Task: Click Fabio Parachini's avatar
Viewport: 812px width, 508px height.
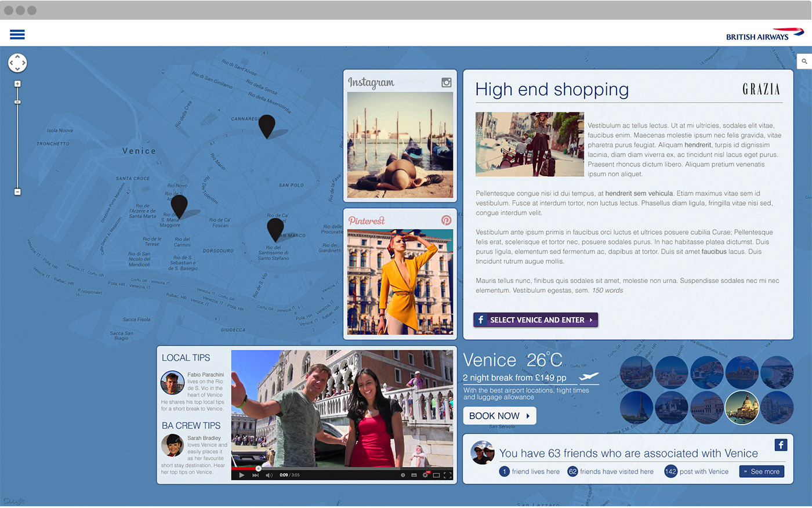Action: [x=172, y=383]
